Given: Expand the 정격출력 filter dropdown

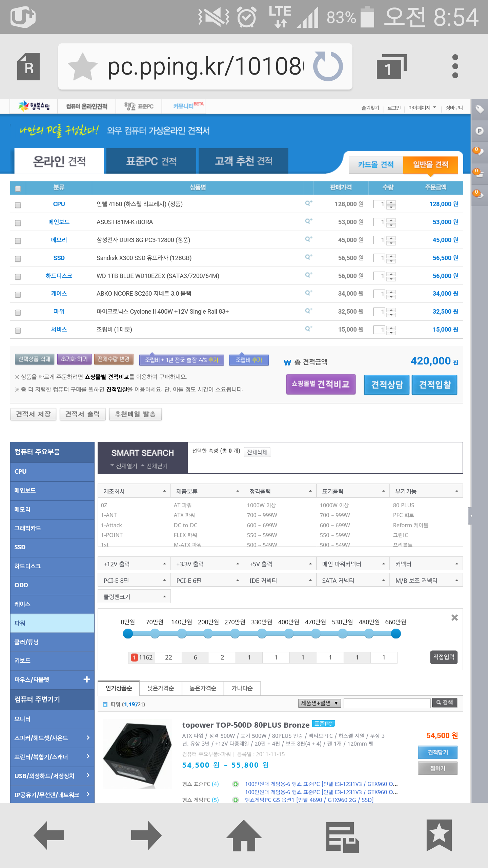Looking at the screenshot, I should click(x=280, y=491).
